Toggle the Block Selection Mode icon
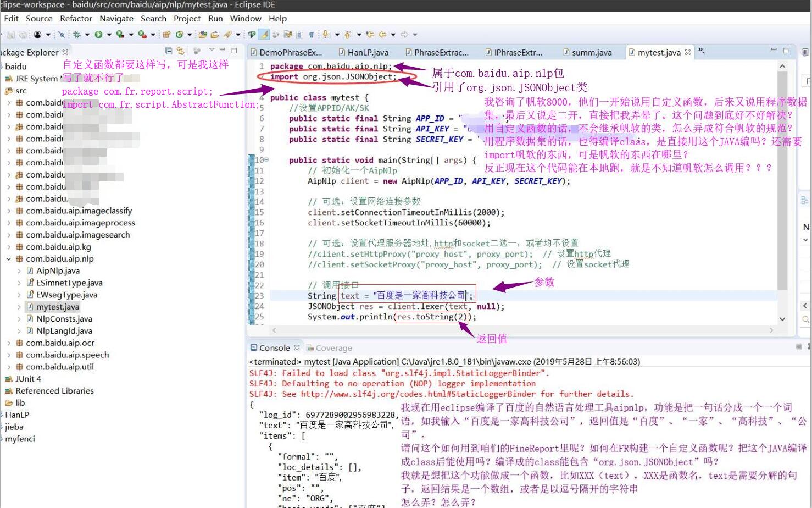 (299, 35)
